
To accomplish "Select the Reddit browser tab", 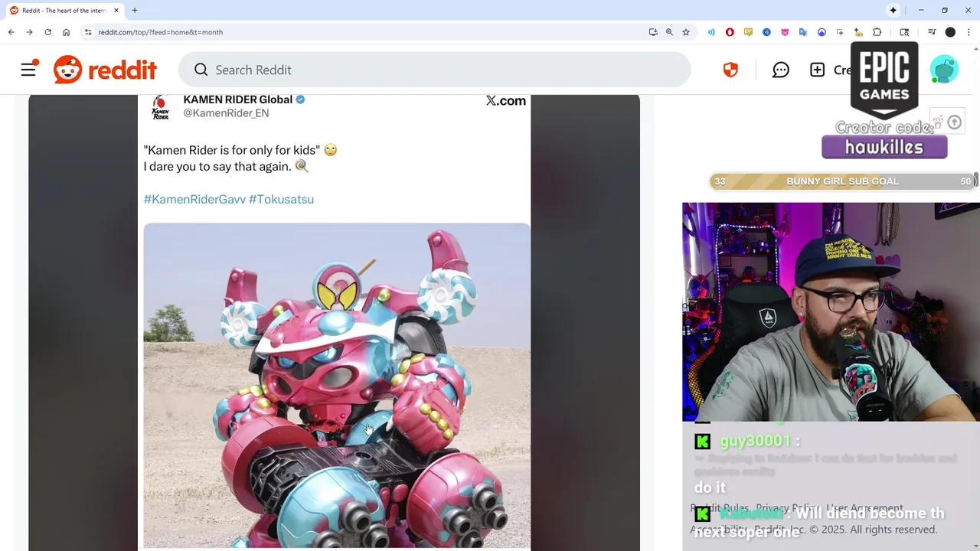I will click(64, 10).
